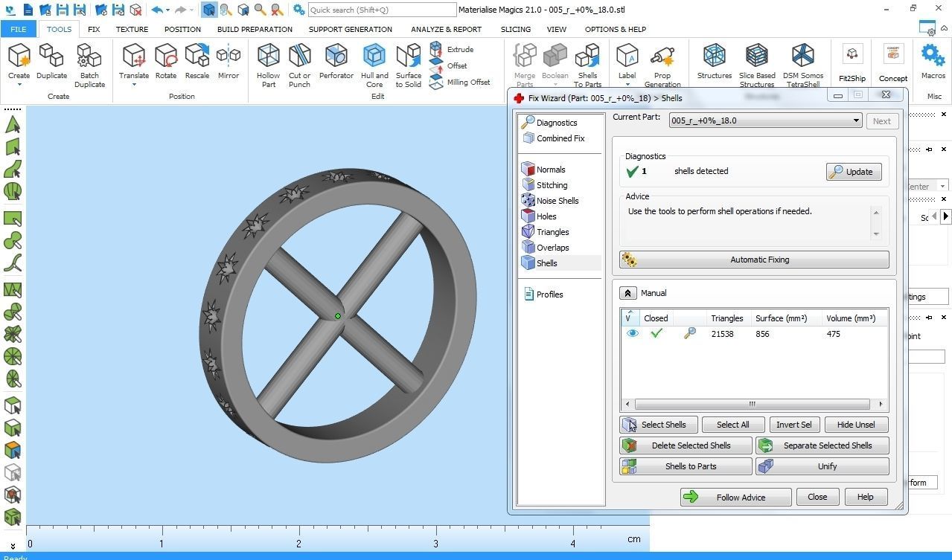952x560 pixels.
Task: Toggle shell visibility eye in table row
Action: point(632,334)
